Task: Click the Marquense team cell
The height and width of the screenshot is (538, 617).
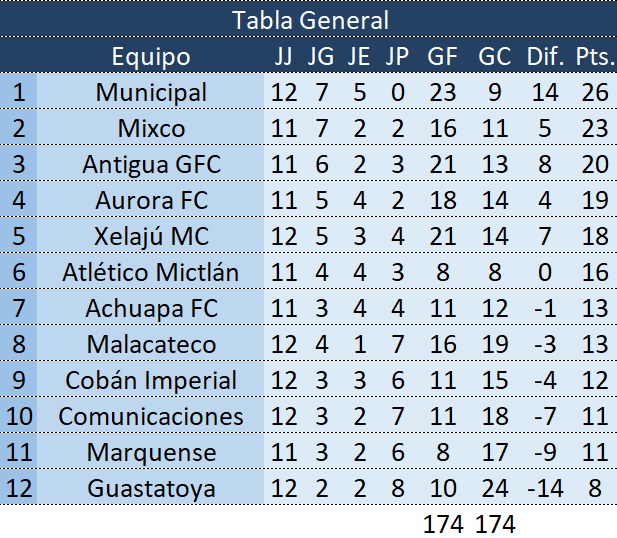Action: click(151, 452)
